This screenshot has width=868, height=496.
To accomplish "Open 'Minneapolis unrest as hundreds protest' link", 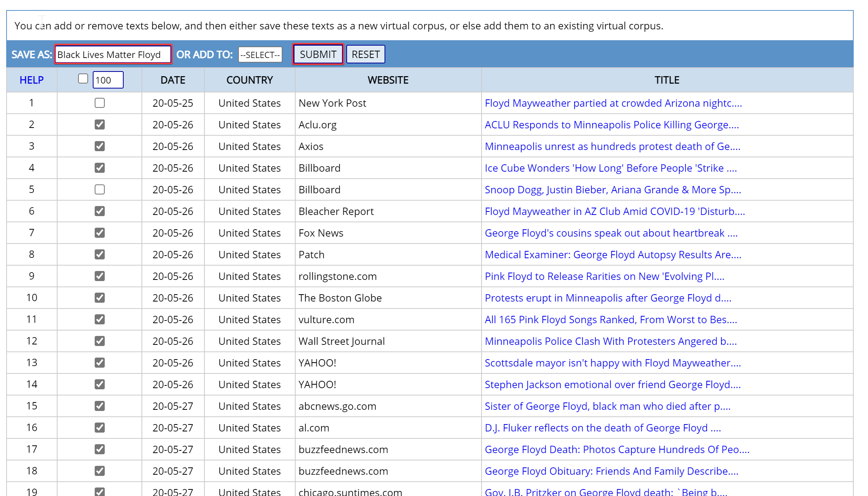I will pyautogui.click(x=613, y=147).
